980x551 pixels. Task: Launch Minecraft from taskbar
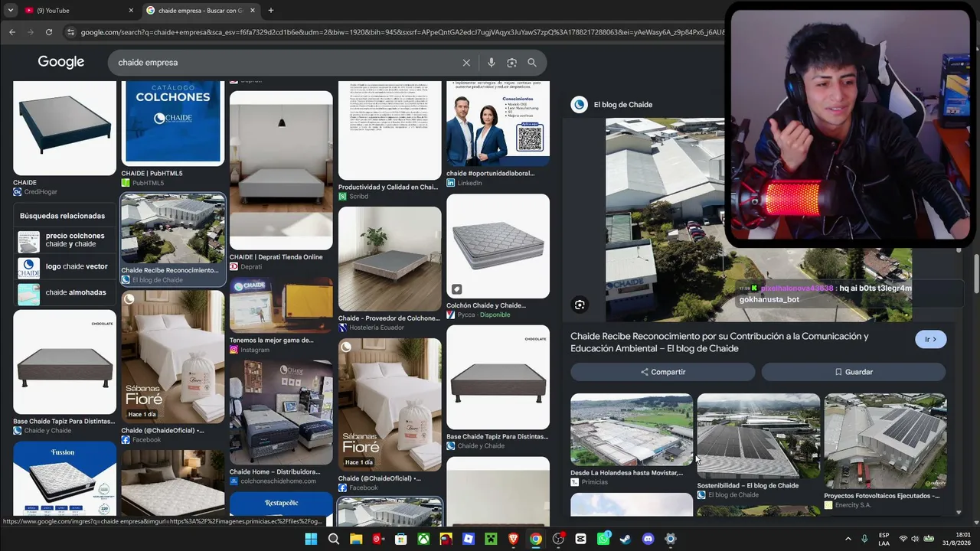coord(491,539)
